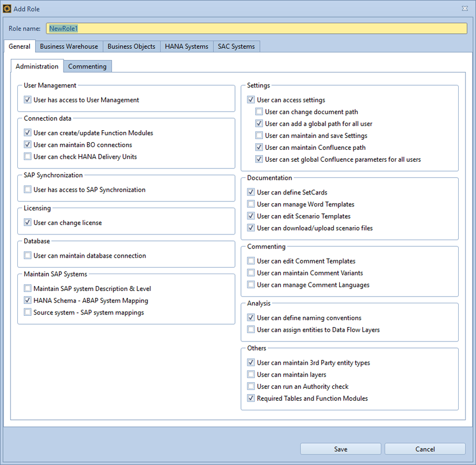This screenshot has width=476, height=465.
Task: Check Maintain SAP system Description & Level
Action: (x=27, y=288)
